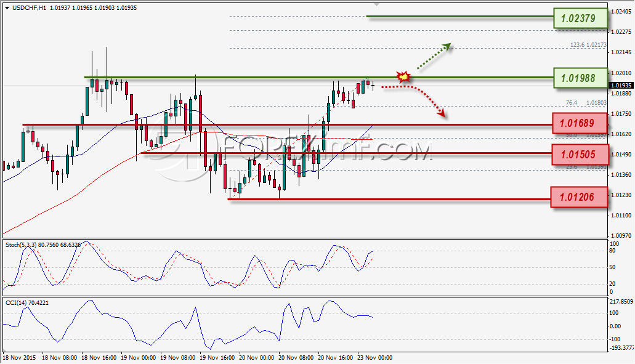Viewport: 635px width, 364px height.
Task: Click price scale value 1.01230
Action: [x=621, y=195]
